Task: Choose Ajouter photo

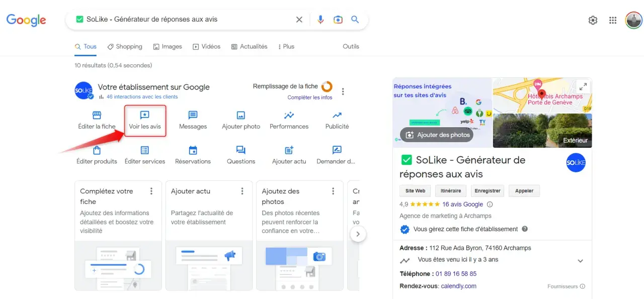Action: coord(241,121)
